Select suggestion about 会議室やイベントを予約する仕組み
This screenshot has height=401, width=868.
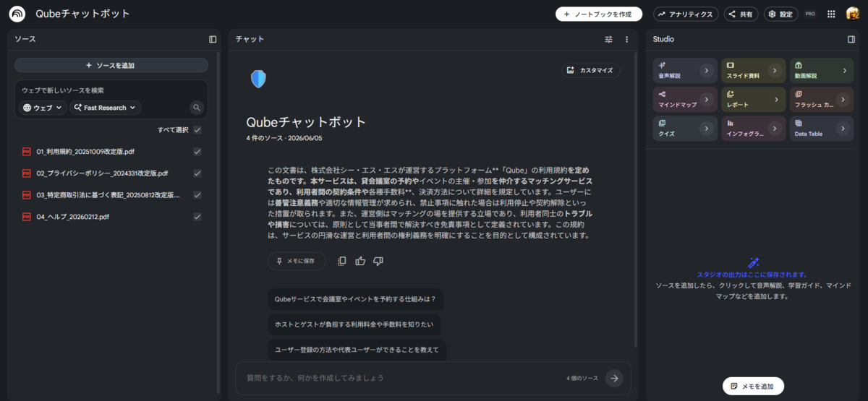click(x=355, y=298)
